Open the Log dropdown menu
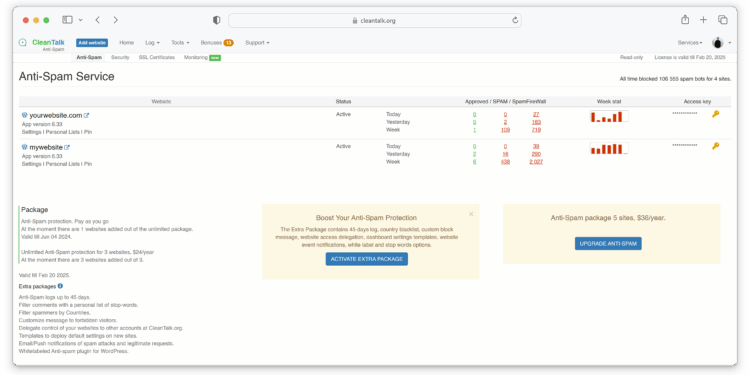Viewport: 750px width, 375px height. click(153, 43)
